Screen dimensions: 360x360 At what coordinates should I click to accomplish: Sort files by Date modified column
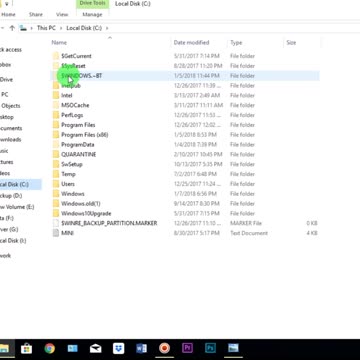(x=191, y=43)
